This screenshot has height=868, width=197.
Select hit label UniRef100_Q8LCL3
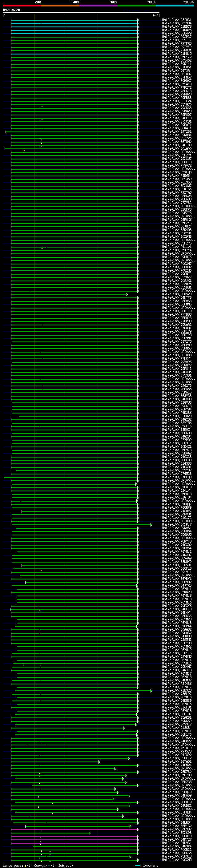pos(177,91)
